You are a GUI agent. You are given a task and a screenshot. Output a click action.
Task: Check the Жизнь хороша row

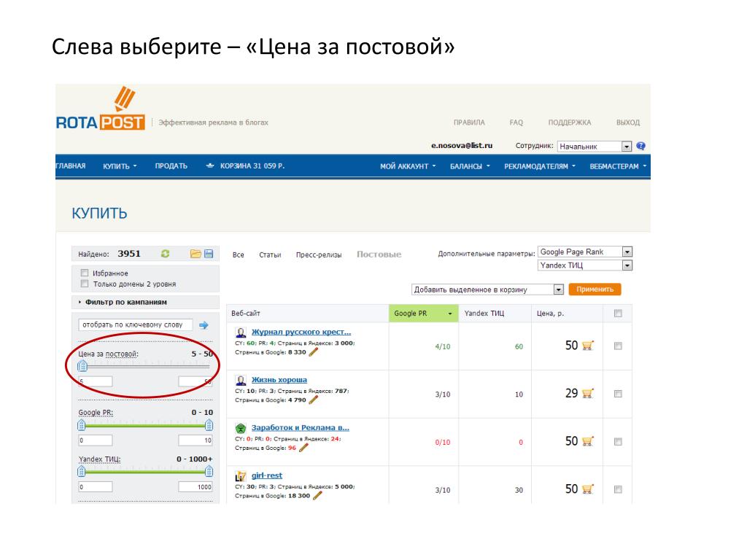618,394
